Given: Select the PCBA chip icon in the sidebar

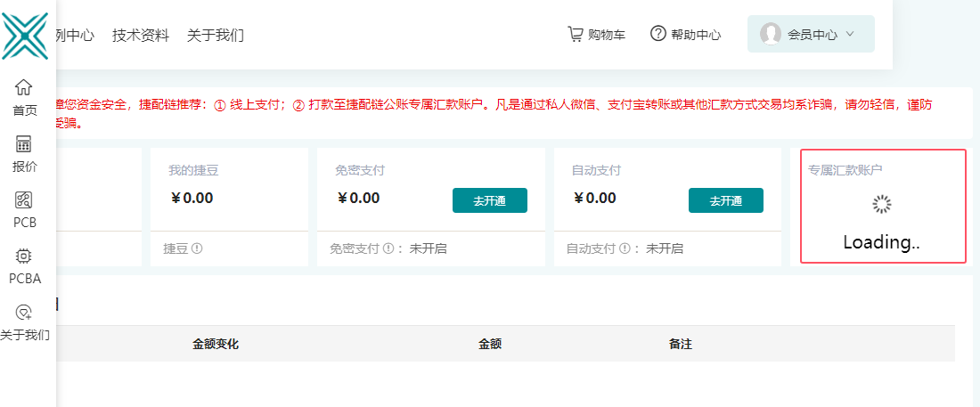Looking at the screenshot, I should [x=24, y=256].
